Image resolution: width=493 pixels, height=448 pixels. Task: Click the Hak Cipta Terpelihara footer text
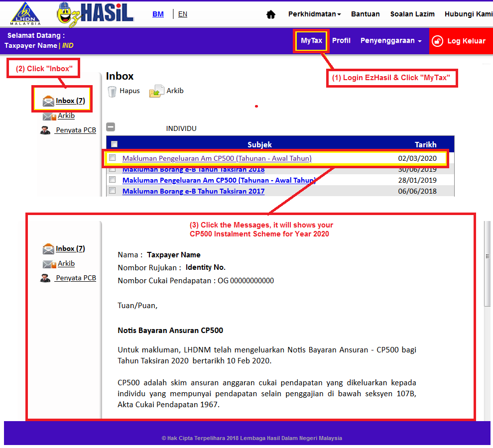click(x=252, y=438)
